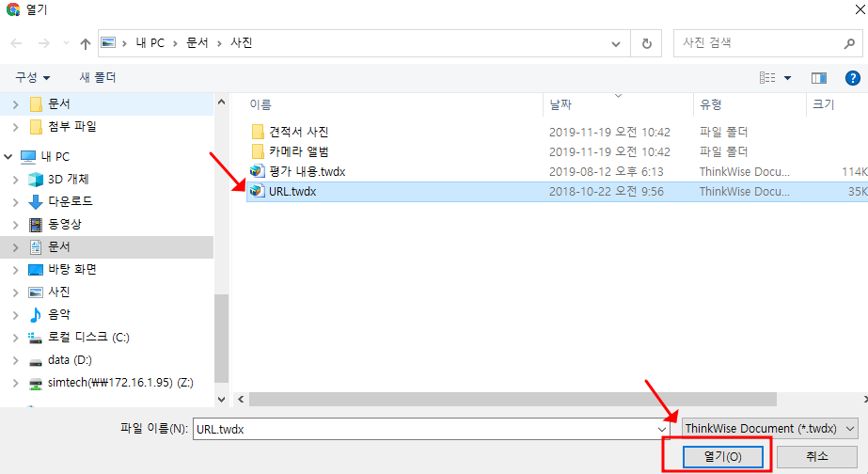
Task: Click the 열기(O) button
Action: coord(722,457)
